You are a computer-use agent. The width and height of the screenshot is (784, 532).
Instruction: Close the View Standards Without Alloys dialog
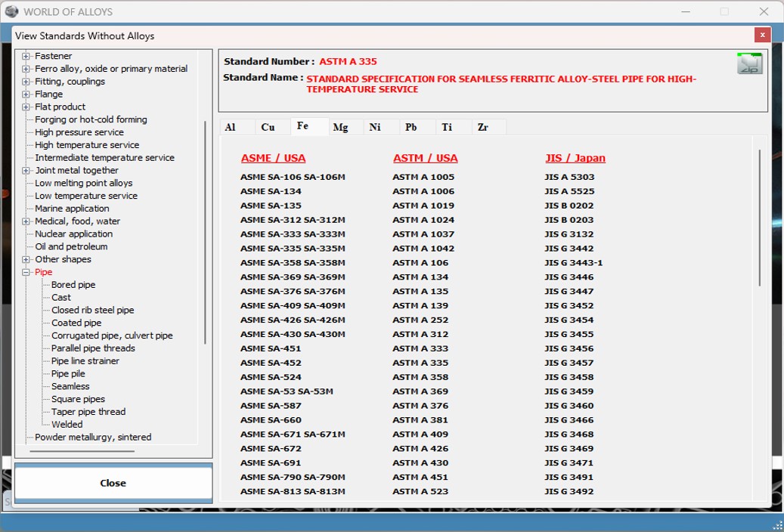tap(762, 35)
